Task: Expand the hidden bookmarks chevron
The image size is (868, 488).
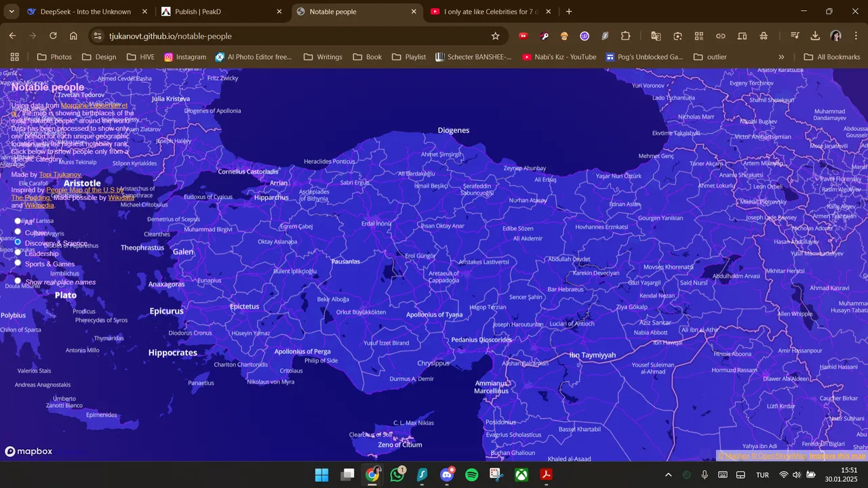Action: (x=781, y=57)
